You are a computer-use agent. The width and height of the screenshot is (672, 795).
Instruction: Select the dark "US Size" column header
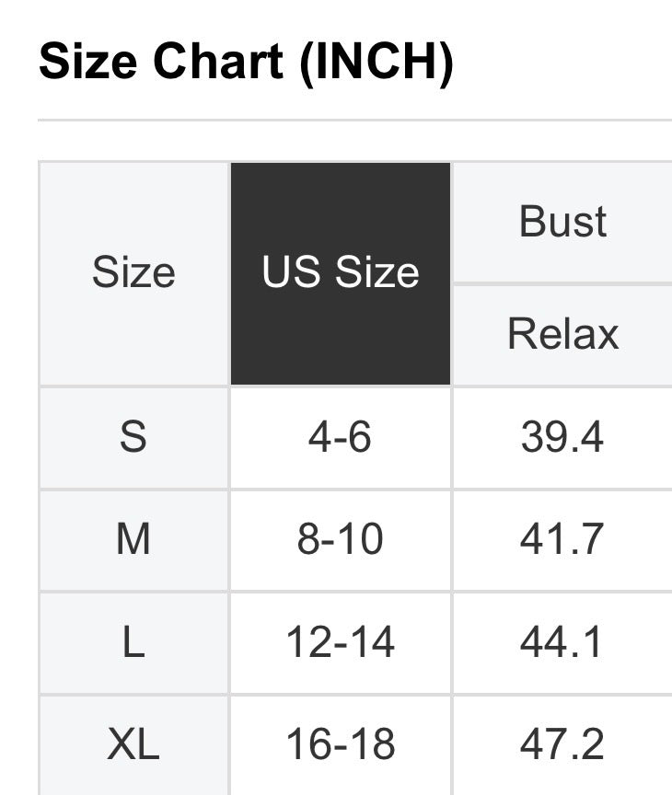(341, 273)
